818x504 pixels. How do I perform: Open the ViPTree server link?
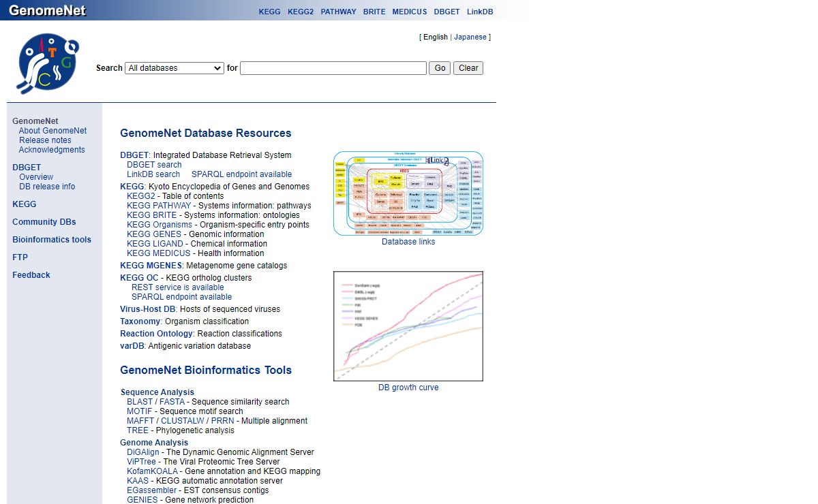pos(141,462)
